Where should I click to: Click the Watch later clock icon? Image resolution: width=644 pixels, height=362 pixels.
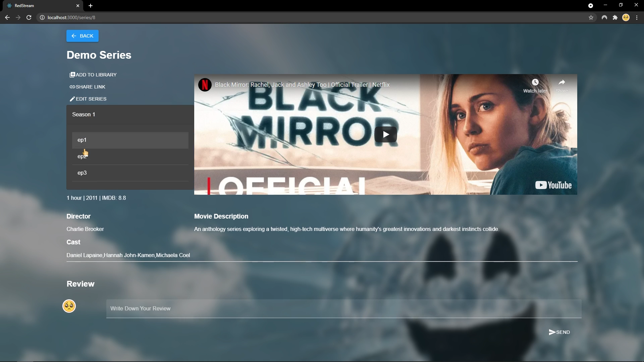point(535,82)
